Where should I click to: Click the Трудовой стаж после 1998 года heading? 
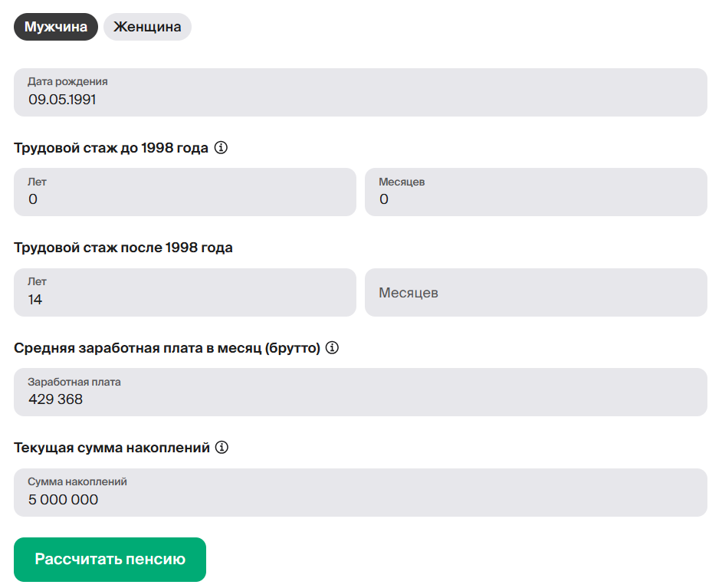123,248
